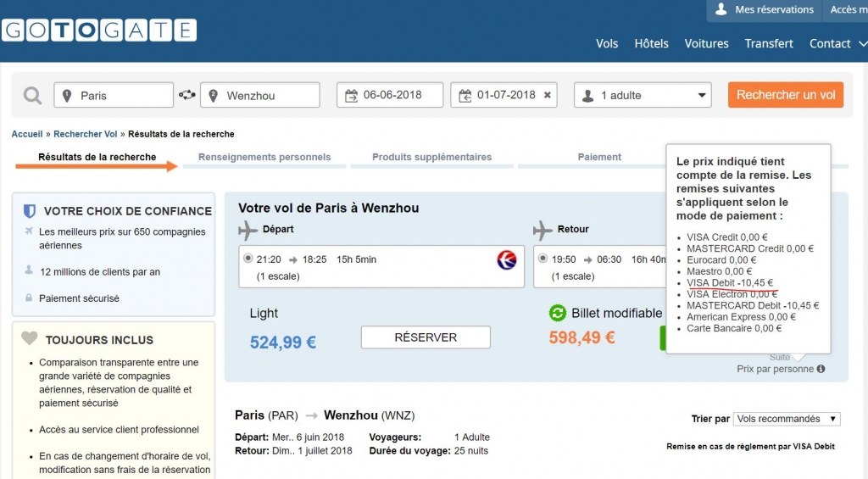Swap origin and destination arrows icon

[187, 95]
